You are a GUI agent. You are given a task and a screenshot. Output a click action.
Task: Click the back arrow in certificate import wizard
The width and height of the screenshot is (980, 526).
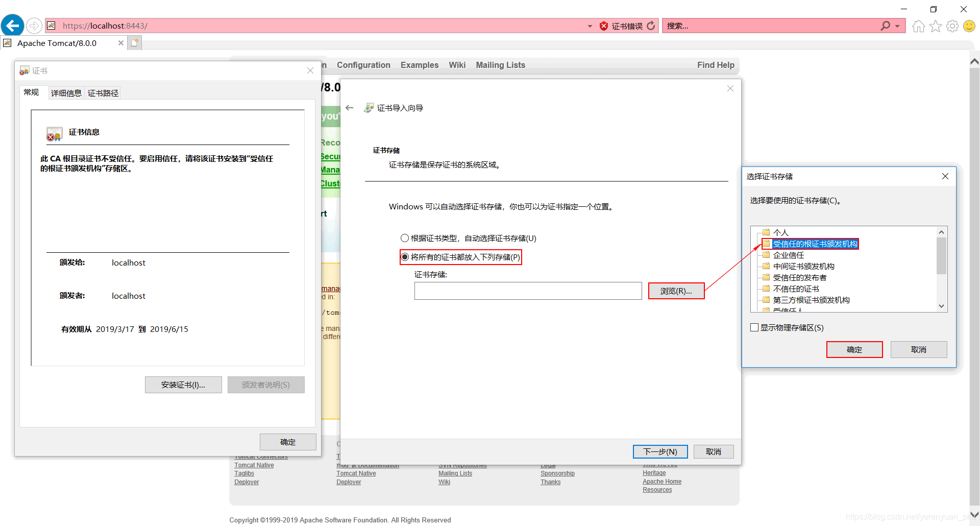pos(350,108)
